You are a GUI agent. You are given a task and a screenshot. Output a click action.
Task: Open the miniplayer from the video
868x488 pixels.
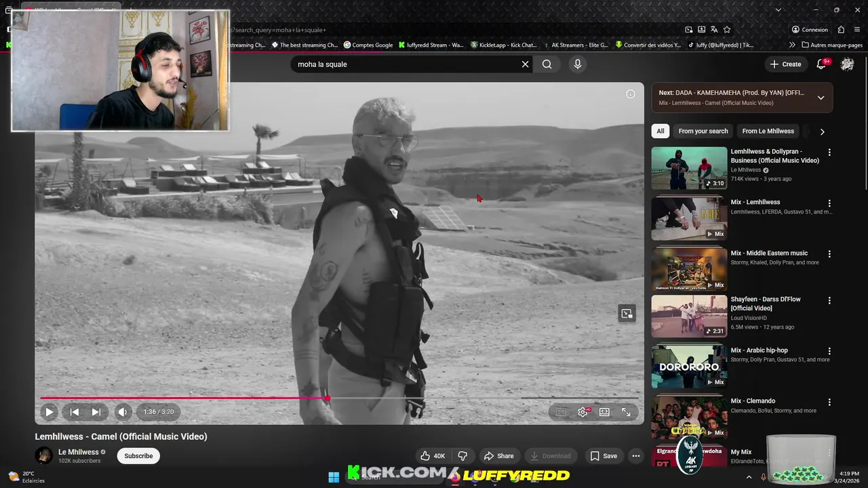click(627, 313)
